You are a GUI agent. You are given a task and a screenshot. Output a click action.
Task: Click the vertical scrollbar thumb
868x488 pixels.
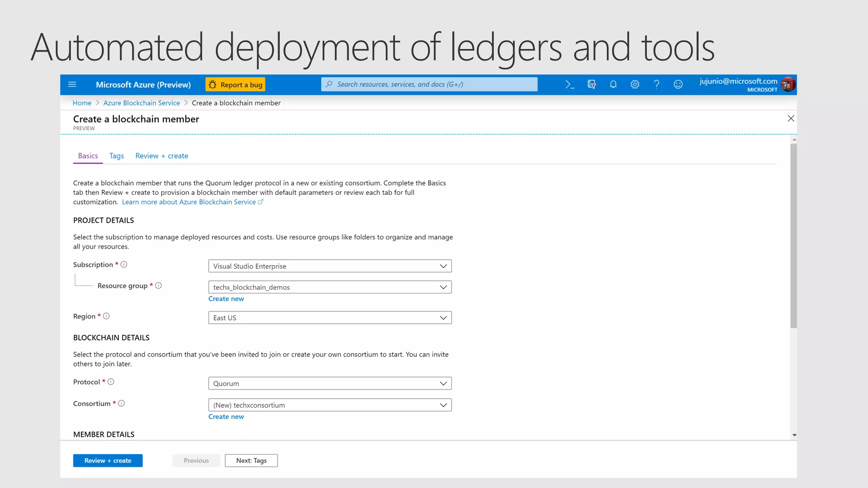tap(793, 236)
